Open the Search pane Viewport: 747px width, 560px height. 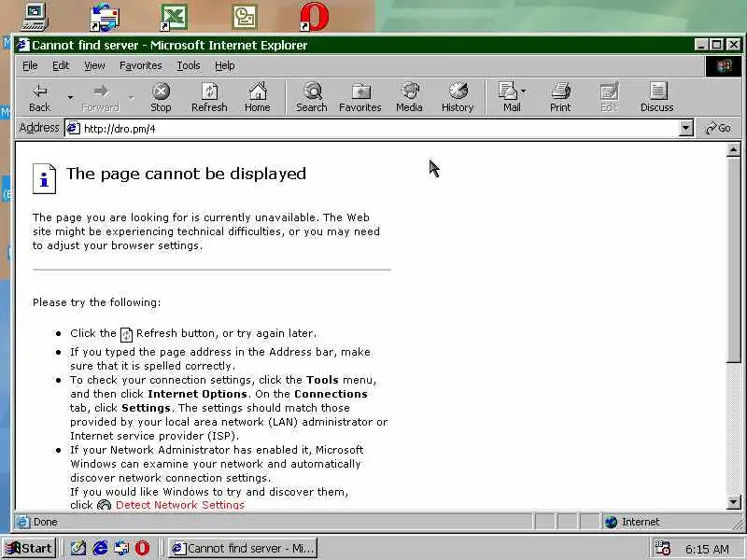point(312,98)
